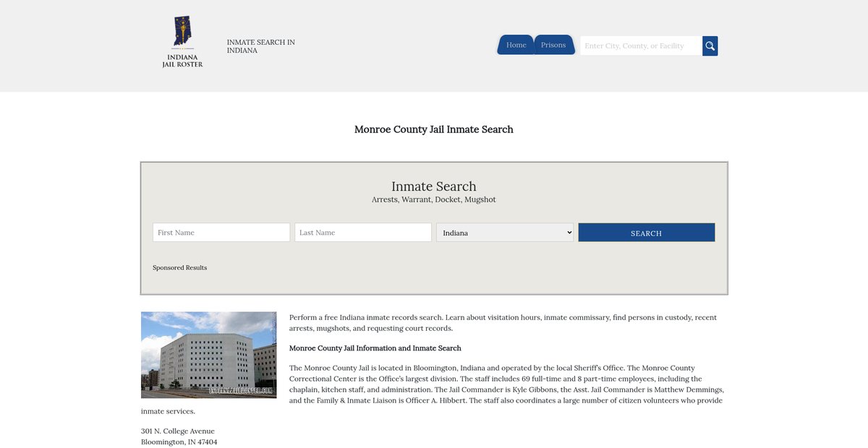This screenshot has width=868, height=448.
Task: Click the 'INMATE SEARCH IN INDIANA' site title
Action: (260, 46)
